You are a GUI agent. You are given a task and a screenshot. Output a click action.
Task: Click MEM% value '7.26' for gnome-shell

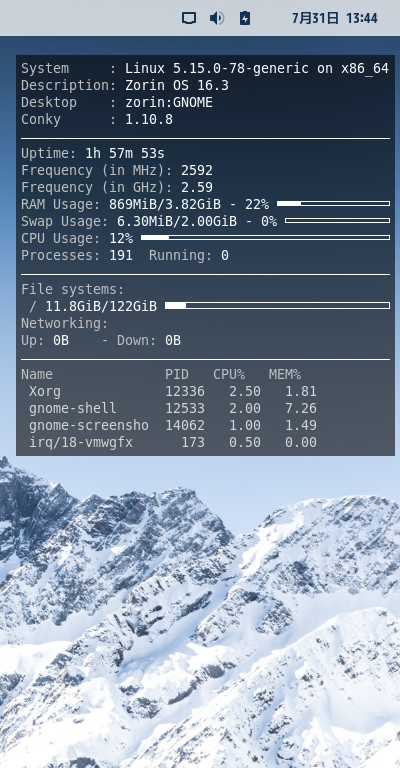click(x=301, y=408)
